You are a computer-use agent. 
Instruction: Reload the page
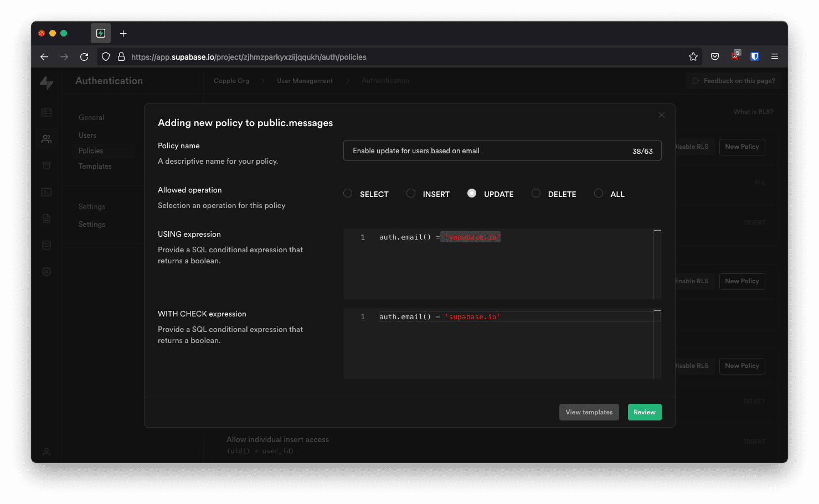tap(84, 56)
